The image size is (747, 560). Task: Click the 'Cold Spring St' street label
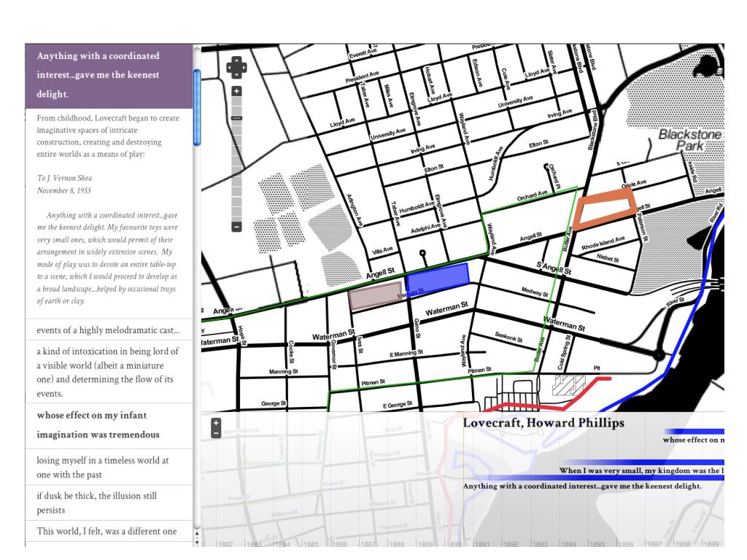point(564,352)
